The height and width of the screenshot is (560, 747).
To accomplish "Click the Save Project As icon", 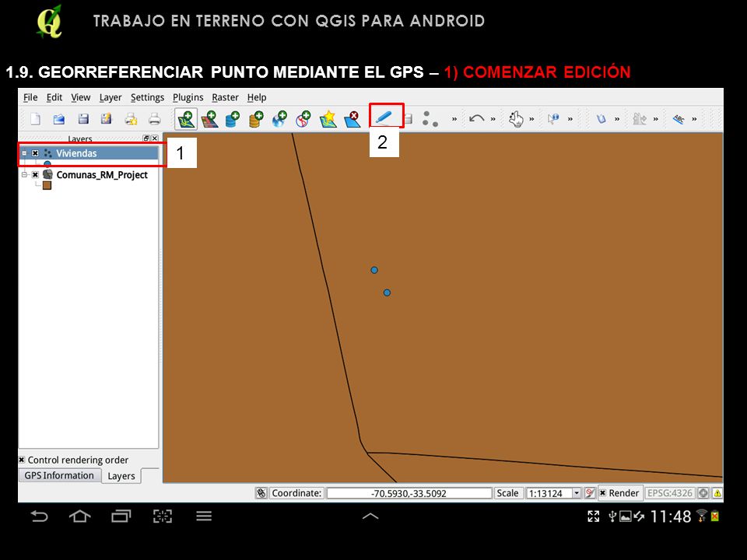I will (107, 118).
